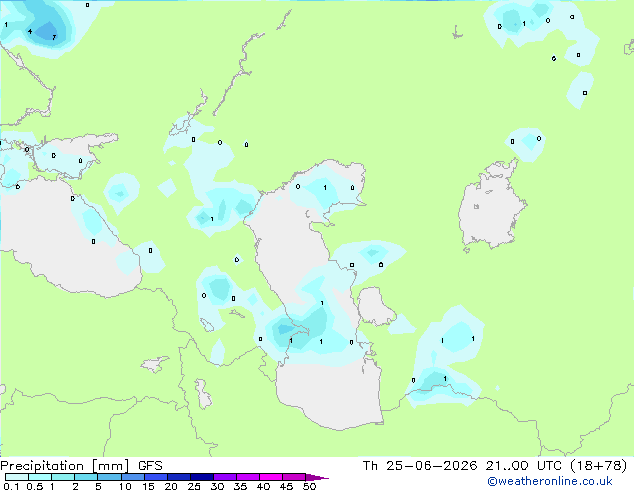Click the 'GFS' model label
This screenshot has height=490, width=634.
[150, 466]
